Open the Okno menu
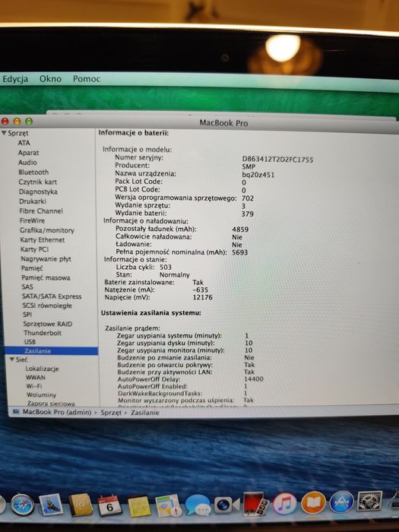Image resolution: width=399 pixels, height=532 pixels. point(51,79)
